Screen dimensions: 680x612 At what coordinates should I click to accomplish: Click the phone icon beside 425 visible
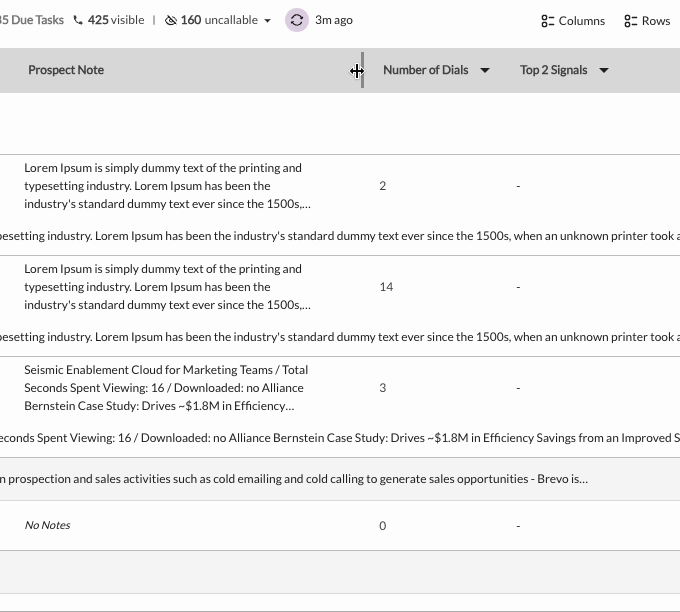tap(78, 20)
